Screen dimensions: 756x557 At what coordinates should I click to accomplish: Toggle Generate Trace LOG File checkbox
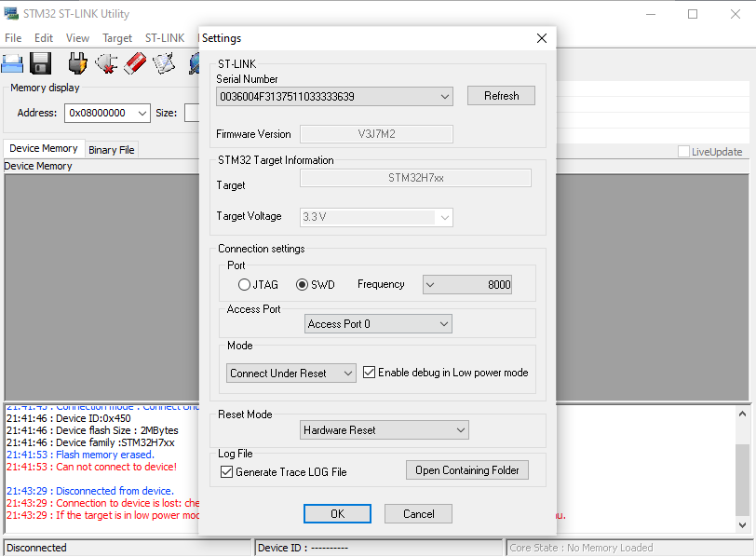[226, 471]
